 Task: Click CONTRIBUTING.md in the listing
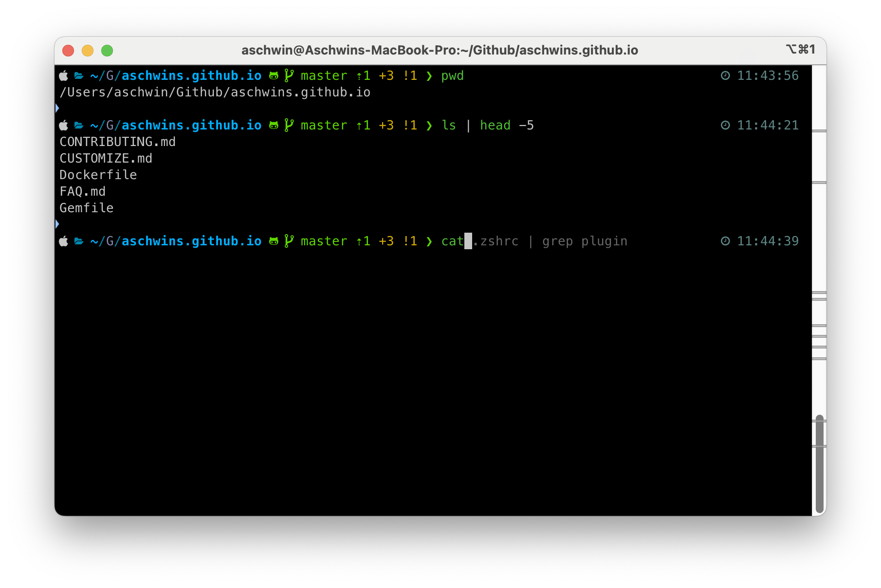(117, 142)
